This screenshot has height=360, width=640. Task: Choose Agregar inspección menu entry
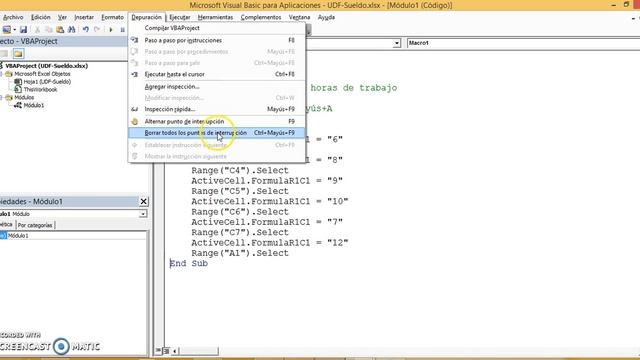tap(217, 87)
